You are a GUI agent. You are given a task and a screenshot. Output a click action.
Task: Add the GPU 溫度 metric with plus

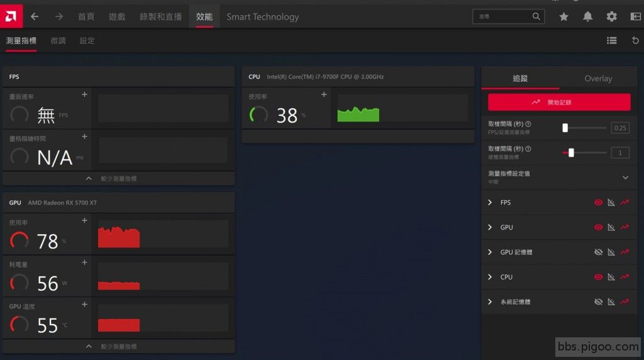point(84,305)
